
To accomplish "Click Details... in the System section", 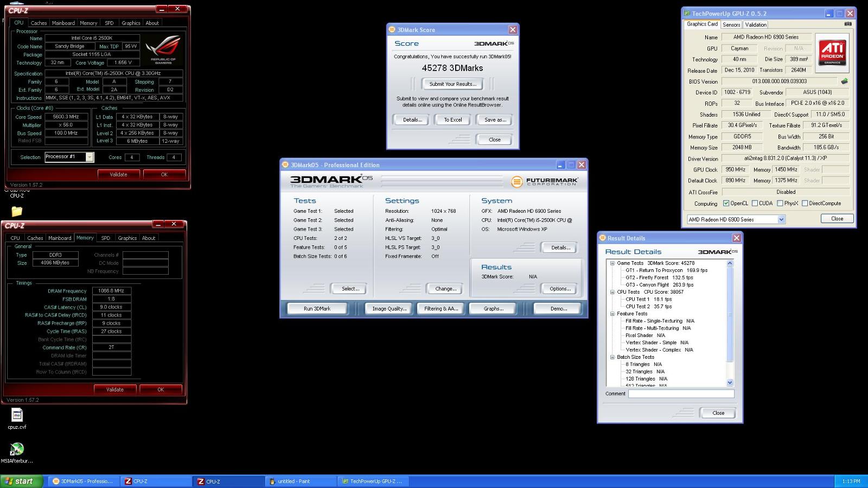I will click(x=560, y=248).
